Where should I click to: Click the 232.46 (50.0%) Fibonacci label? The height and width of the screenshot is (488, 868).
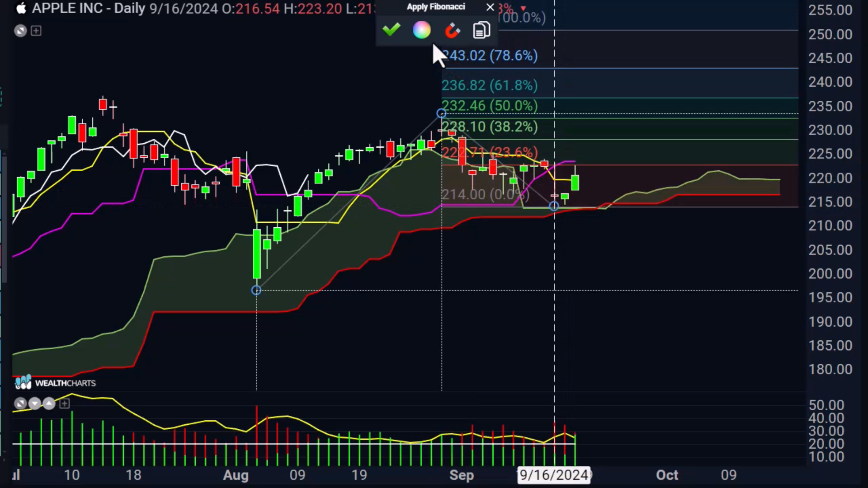[x=490, y=106]
